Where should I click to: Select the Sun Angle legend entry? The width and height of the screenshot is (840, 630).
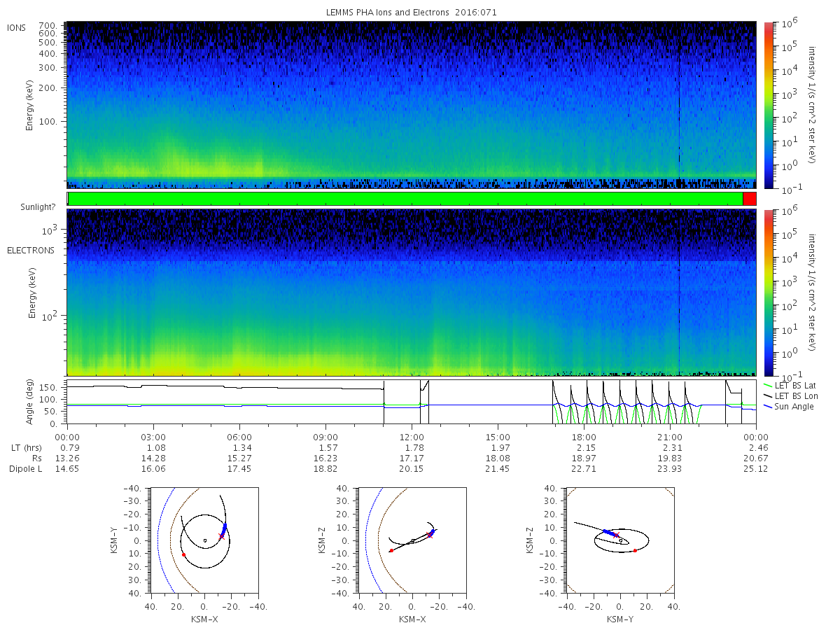(788, 407)
